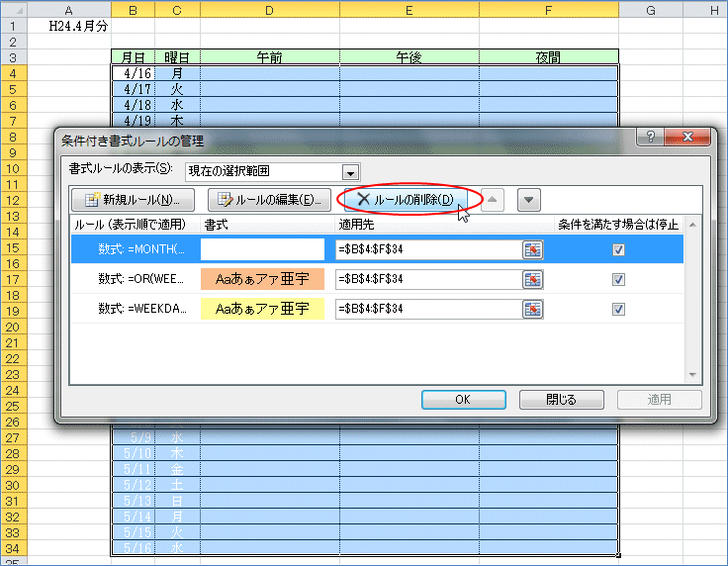Select row 34 header in the worksheet
Viewport: 728px width, 566px height.
coord(13,548)
